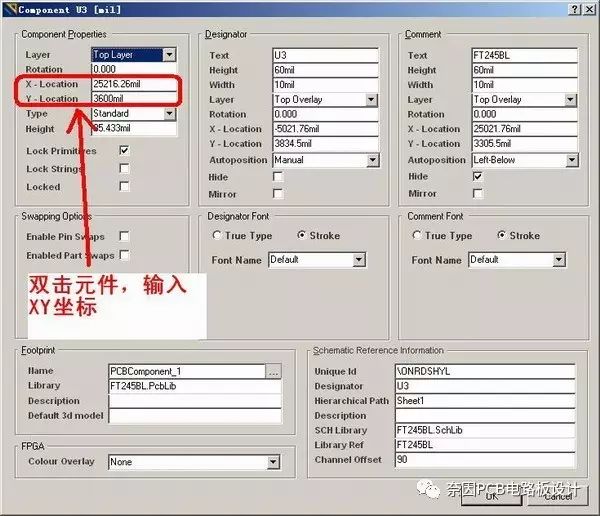Open the Designator Autoposition dropdown (Manual)

pyautogui.click(x=373, y=160)
